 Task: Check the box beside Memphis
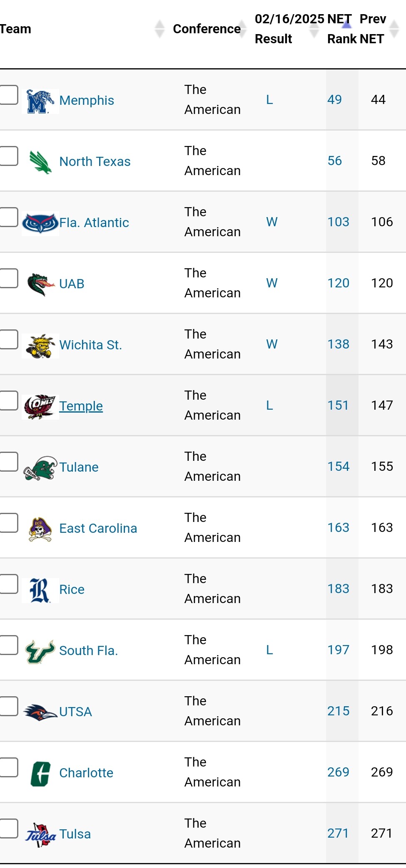[8, 95]
